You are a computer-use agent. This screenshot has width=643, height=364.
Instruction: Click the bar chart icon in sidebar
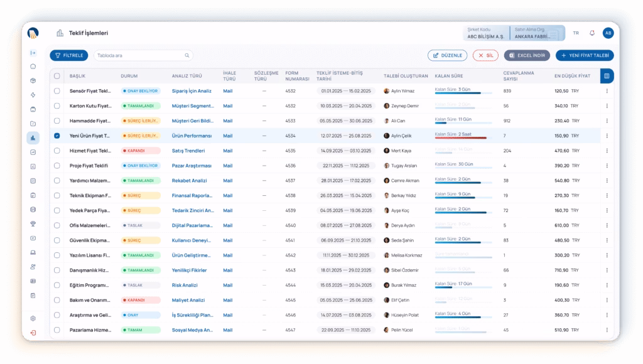tap(33, 137)
